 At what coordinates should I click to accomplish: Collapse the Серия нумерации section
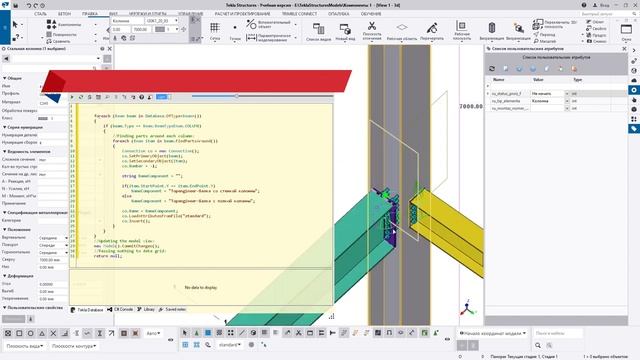point(4,127)
